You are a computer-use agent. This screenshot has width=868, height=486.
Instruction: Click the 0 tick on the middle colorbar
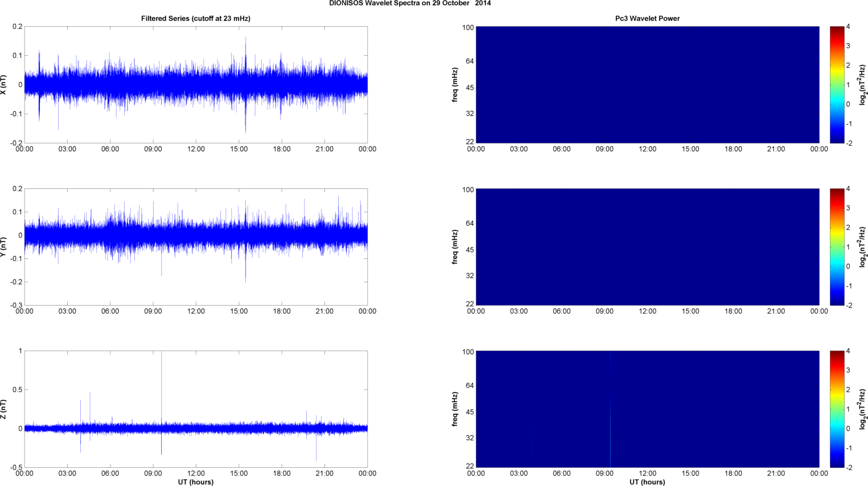coord(849,266)
